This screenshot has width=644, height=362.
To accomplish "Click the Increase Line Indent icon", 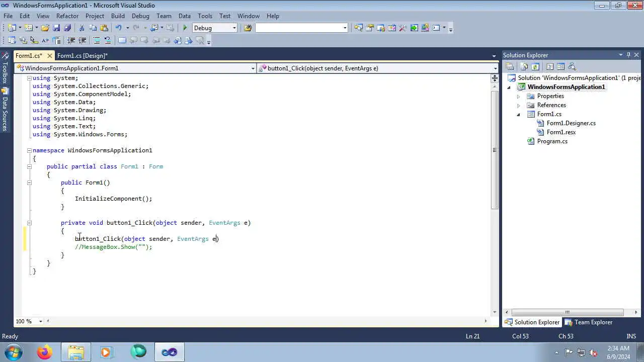I will pyautogui.click(x=82, y=41).
